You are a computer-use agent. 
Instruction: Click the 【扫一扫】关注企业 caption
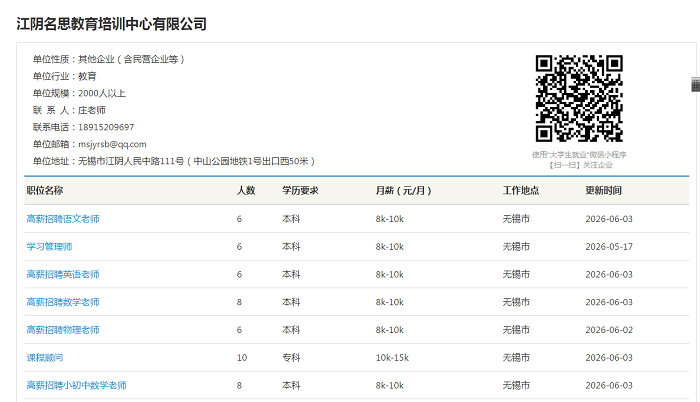point(581,165)
